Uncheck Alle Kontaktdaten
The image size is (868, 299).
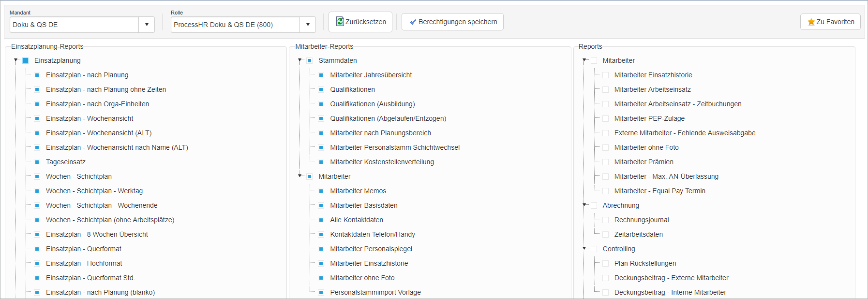pos(321,220)
